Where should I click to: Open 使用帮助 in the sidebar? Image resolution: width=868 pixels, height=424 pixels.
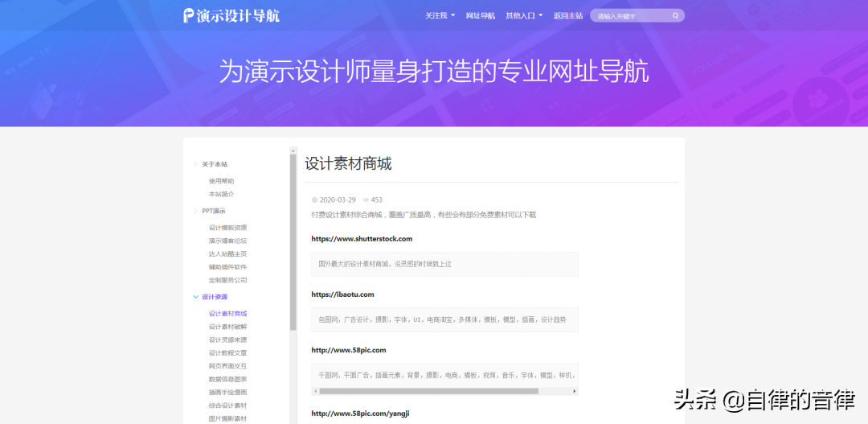pyautogui.click(x=222, y=181)
